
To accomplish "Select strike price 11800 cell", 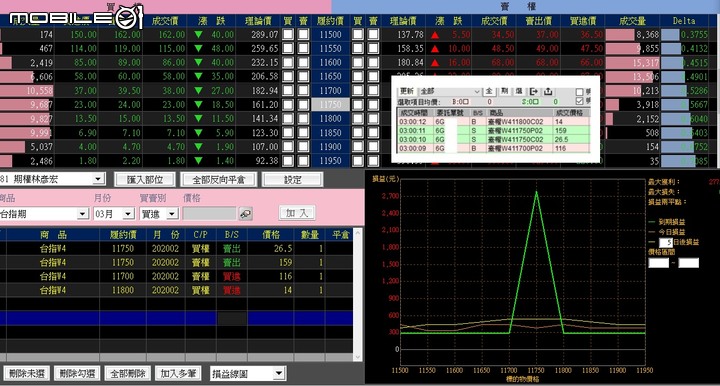I will (x=330, y=118).
